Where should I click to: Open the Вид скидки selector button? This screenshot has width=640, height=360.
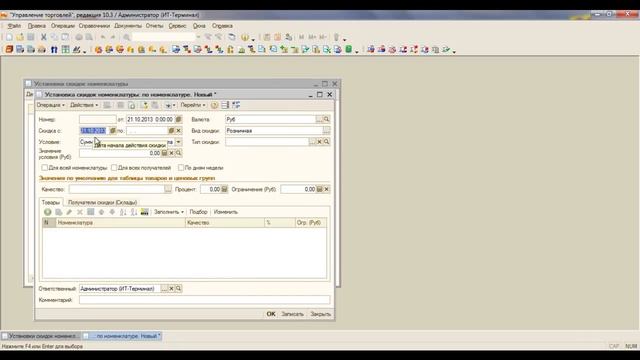point(327,131)
